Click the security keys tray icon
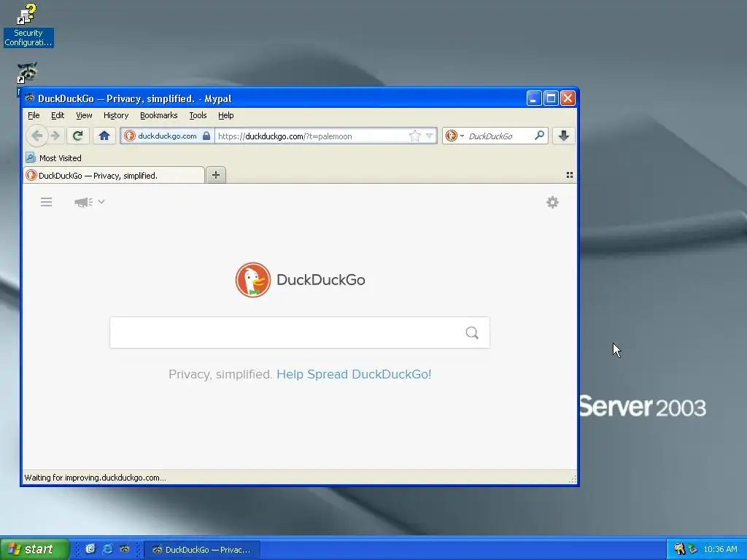This screenshot has width=747, height=560. click(679, 549)
